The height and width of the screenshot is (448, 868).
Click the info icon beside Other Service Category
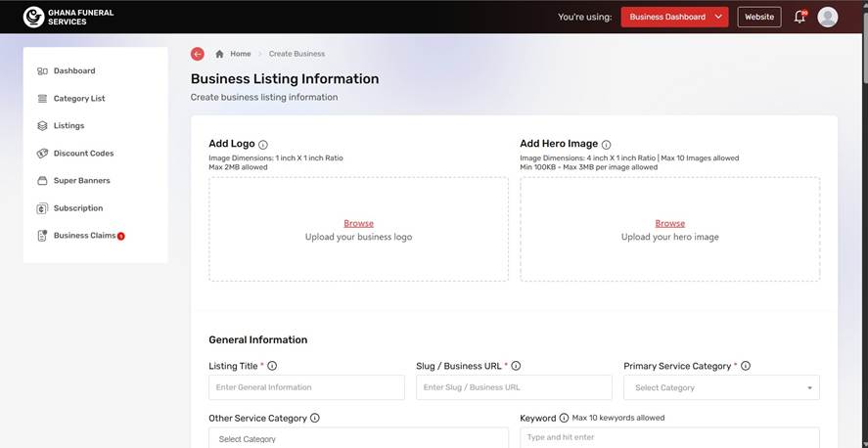point(315,418)
